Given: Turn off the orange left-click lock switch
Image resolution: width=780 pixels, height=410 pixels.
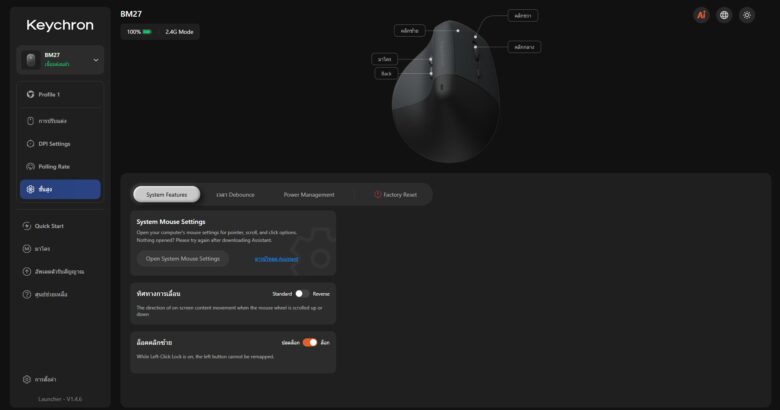Looking at the screenshot, I should [x=310, y=342].
